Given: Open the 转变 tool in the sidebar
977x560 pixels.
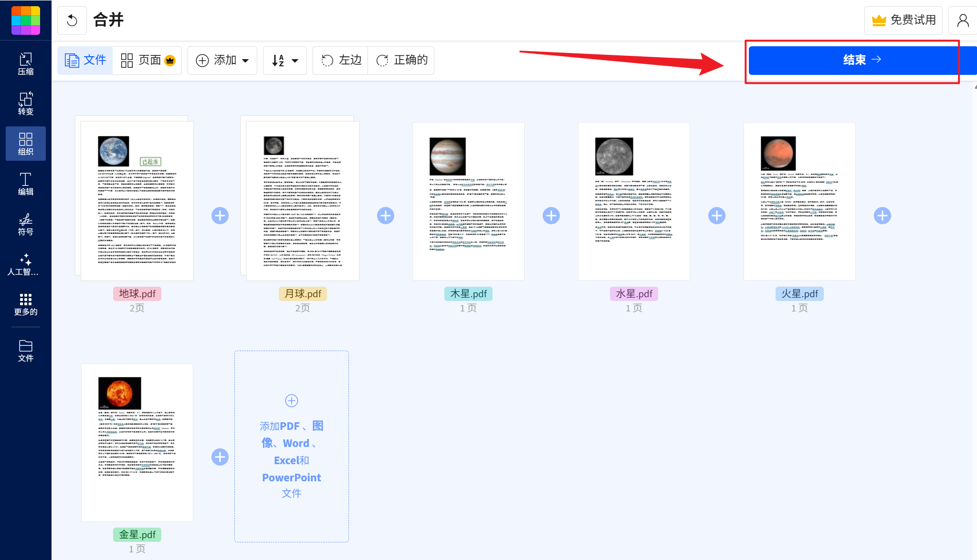Looking at the screenshot, I should [x=25, y=104].
